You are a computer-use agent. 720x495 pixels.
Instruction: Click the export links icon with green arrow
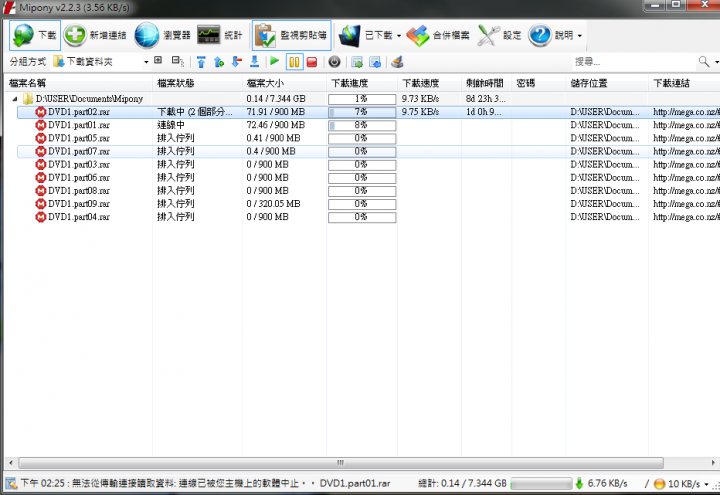[357, 62]
